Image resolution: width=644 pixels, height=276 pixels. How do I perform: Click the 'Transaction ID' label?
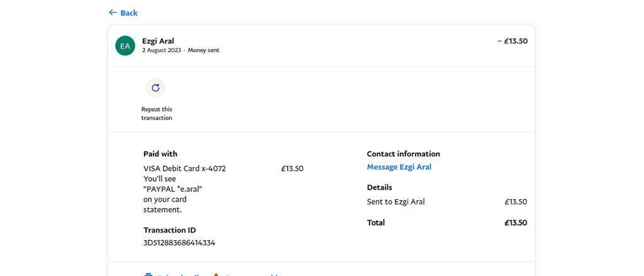coord(170,230)
